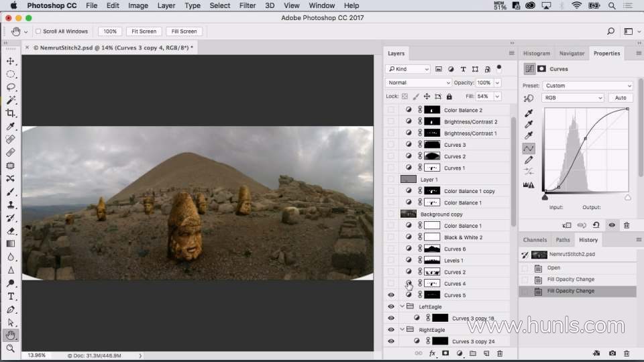Select the Eyedropper tool
Viewport: 644px width, 362px height.
11,127
